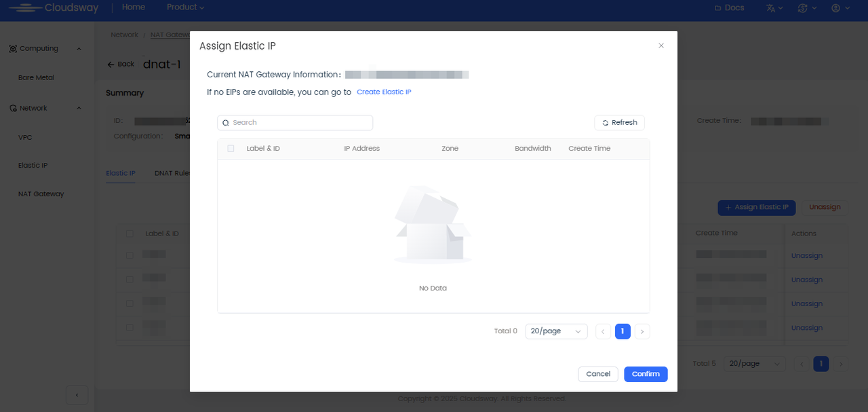
Task: Open Home from the top navigation
Action: tap(134, 8)
